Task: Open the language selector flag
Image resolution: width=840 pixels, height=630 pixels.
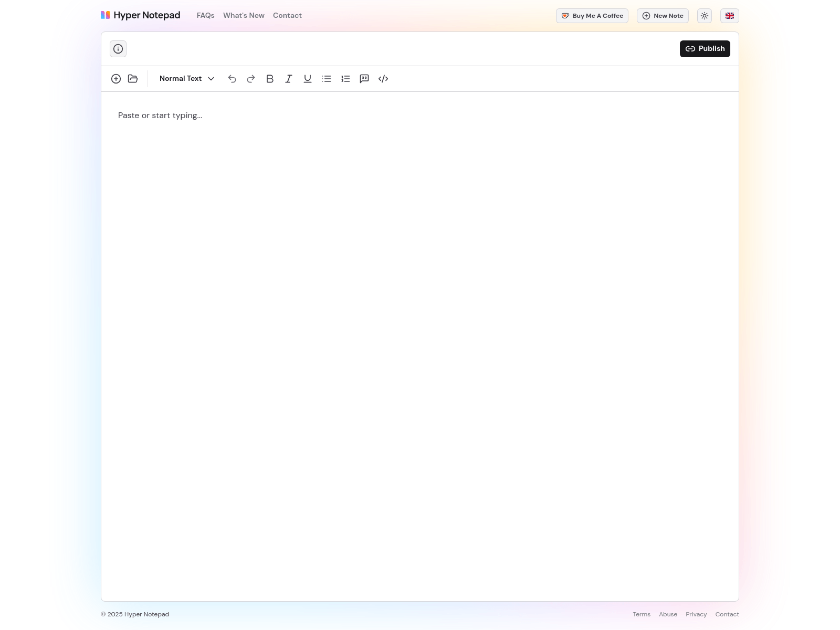Action: pyautogui.click(x=729, y=16)
